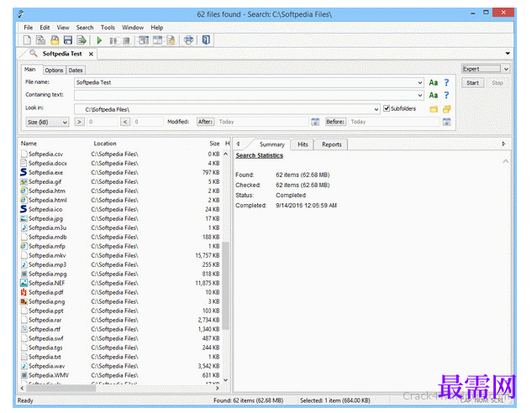The image size is (532, 413).
Task: Select Softpedia.exe in results list
Action: [45, 172]
